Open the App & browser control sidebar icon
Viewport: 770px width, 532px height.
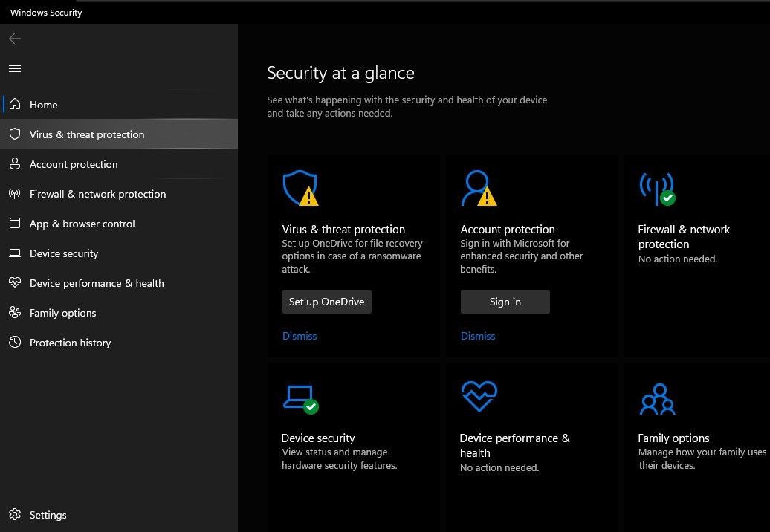(x=15, y=224)
